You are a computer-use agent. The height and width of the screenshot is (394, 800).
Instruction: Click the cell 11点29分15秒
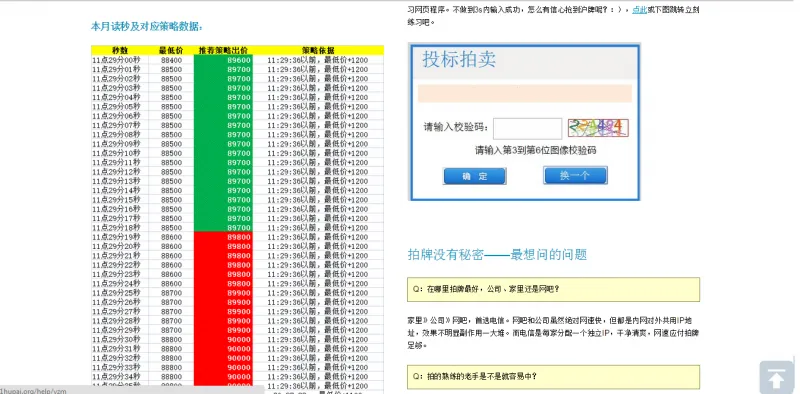click(120, 200)
